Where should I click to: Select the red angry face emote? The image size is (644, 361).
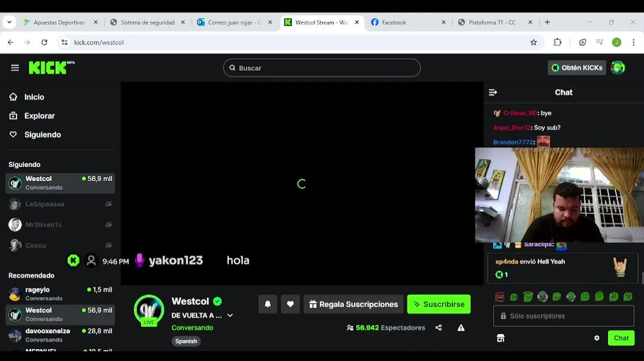click(500, 297)
